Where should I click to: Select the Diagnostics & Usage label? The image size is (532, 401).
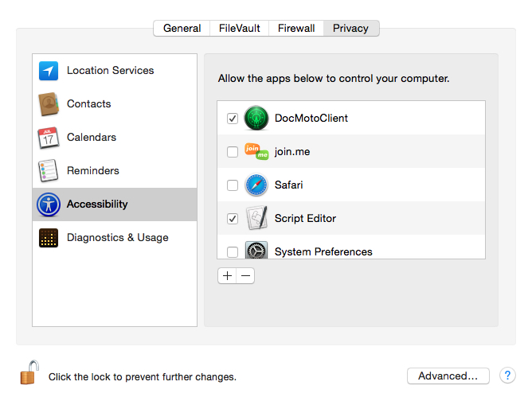click(x=117, y=238)
